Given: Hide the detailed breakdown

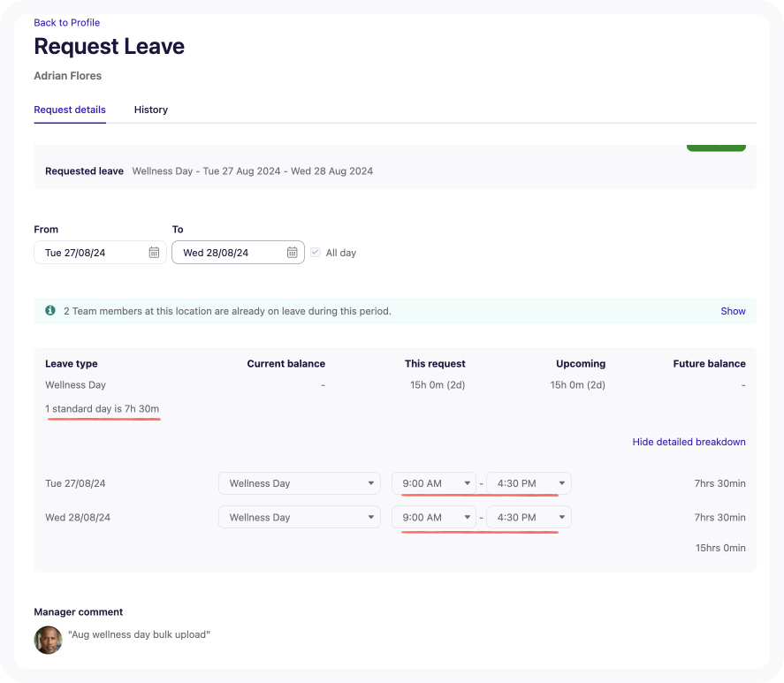Looking at the screenshot, I should [689, 442].
